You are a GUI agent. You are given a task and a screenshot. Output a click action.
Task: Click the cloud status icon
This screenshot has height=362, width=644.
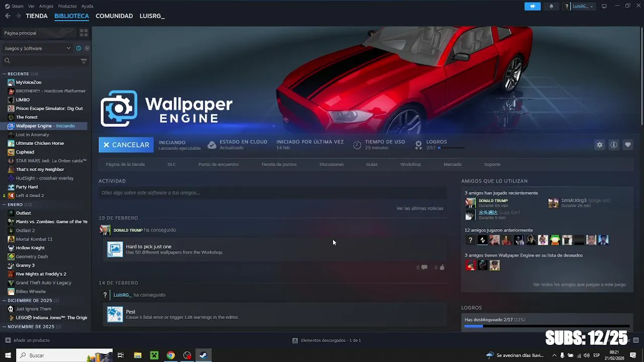[x=212, y=145]
